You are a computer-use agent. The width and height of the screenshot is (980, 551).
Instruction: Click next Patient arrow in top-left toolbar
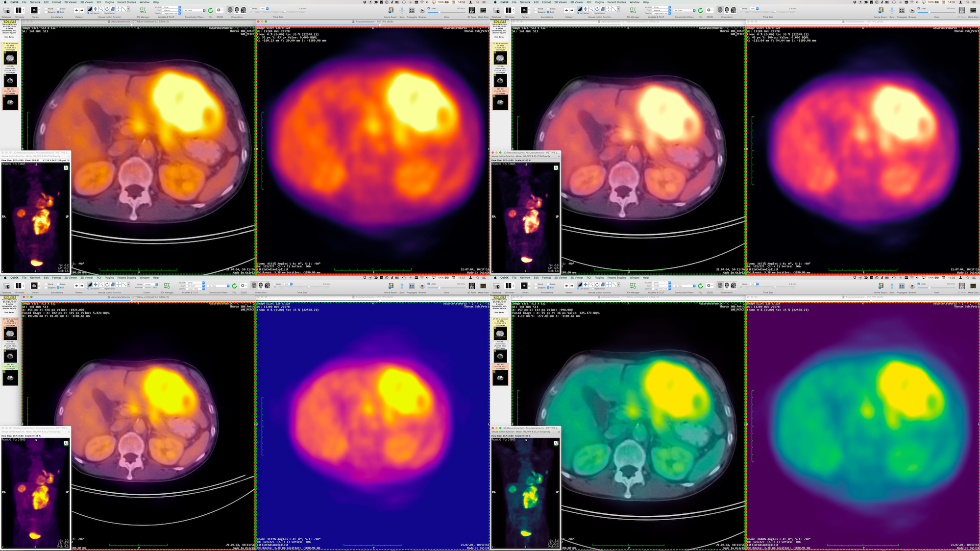(82, 10)
